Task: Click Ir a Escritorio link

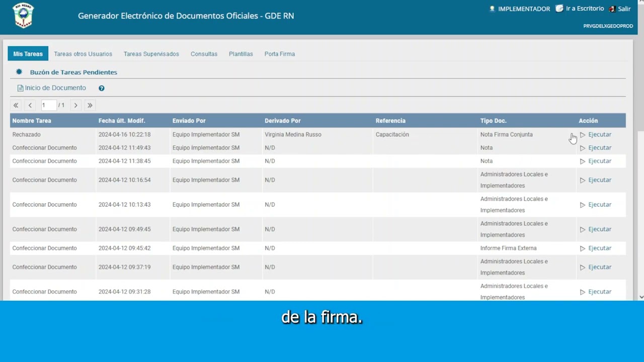Action: (585, 9)
